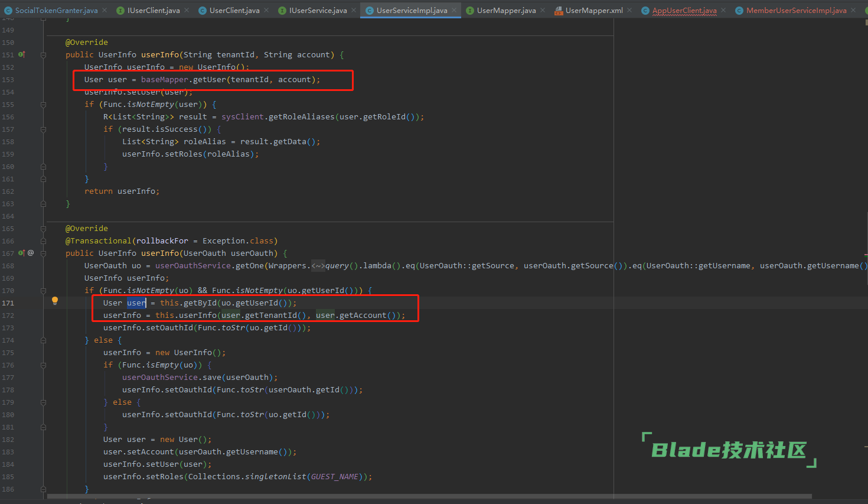
Task: Click '@Transactional' annotation on line 166
Action: click(99, 241)
